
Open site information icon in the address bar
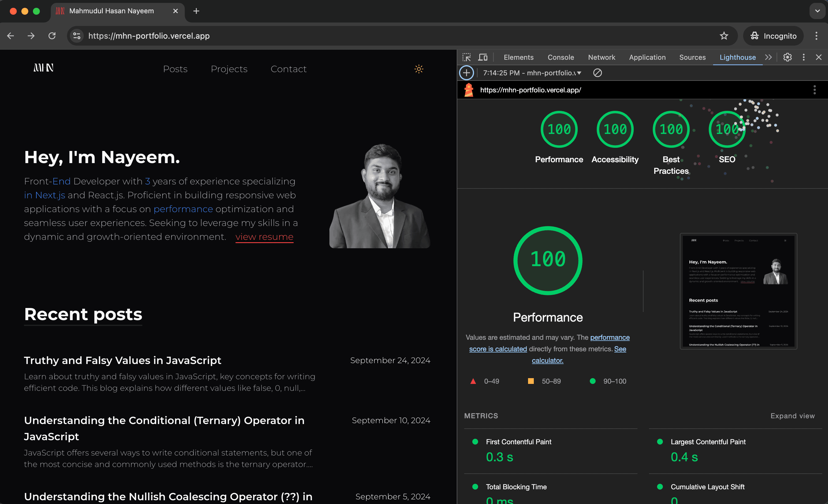point(77,36)
